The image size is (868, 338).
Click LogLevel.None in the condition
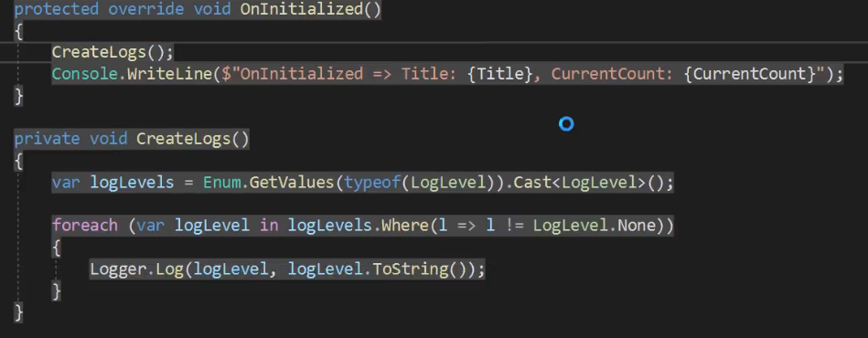594,226
